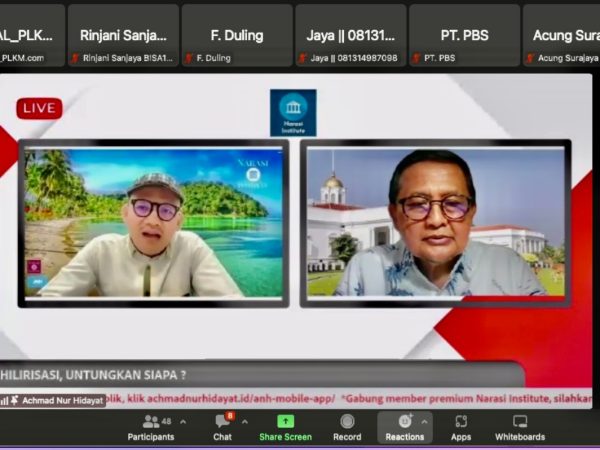
Task: Open Whiteboards from the toolbar
Action: click(520, 427)
